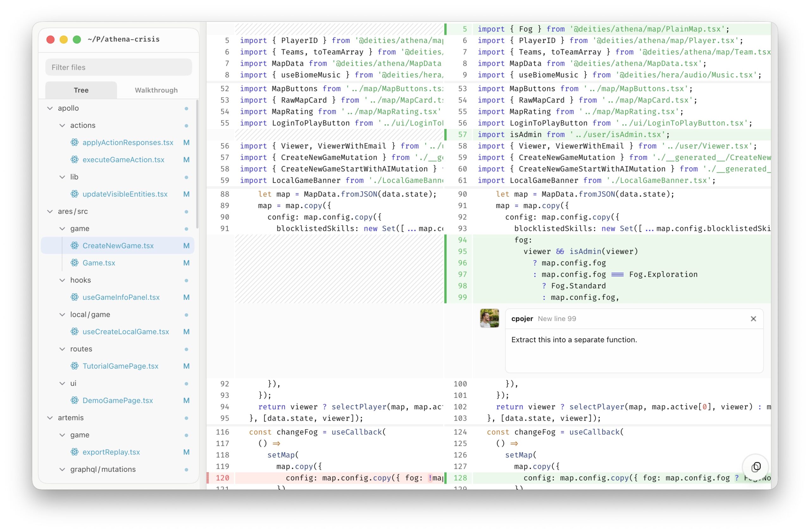This screenshot has width=810, height=532.
Task: Collapse the actions folder
Action: click(62, 126)
